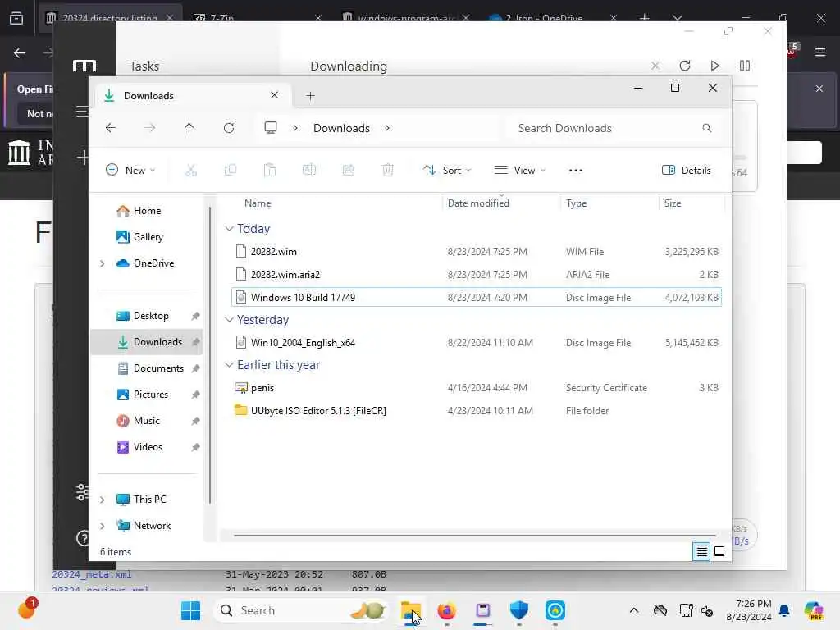The height and width of the screenshot is (630, 840).
Task: Click the navigation pane vertical scrollbar
Action: (210, 354)
